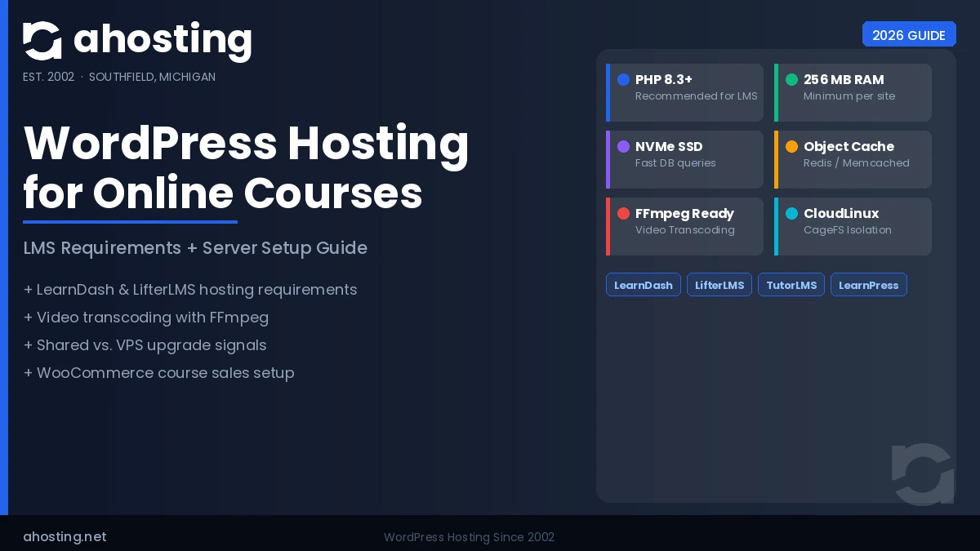Click the 2026 GUIDE badge
980x551 pixels.
point(909,35)
